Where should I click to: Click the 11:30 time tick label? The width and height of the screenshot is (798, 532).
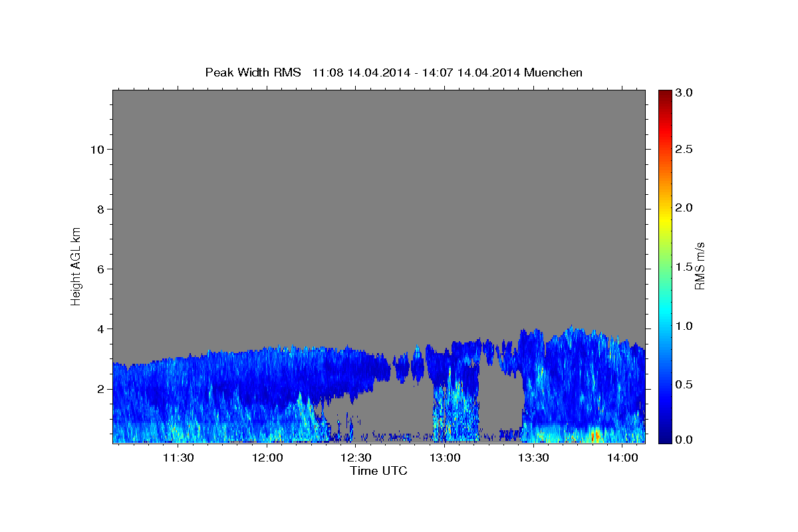tap(179, 458)
